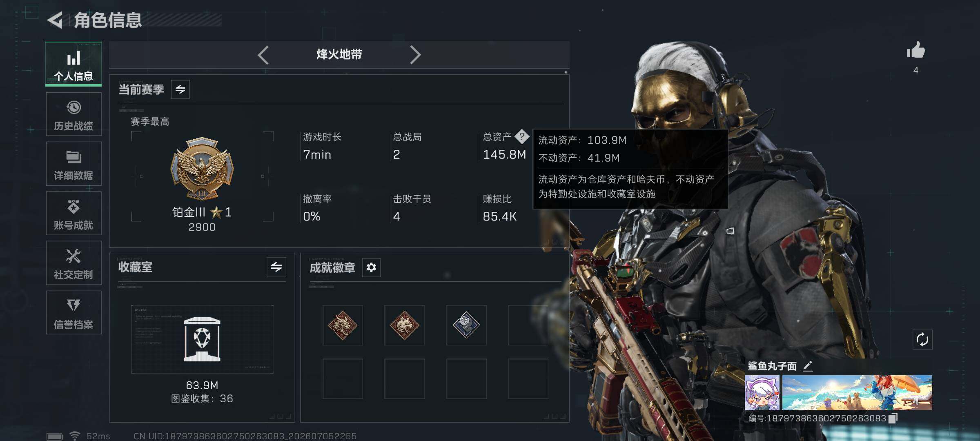Switch to next mode with right chevron
Screen dimensions: 980x441
415,55
